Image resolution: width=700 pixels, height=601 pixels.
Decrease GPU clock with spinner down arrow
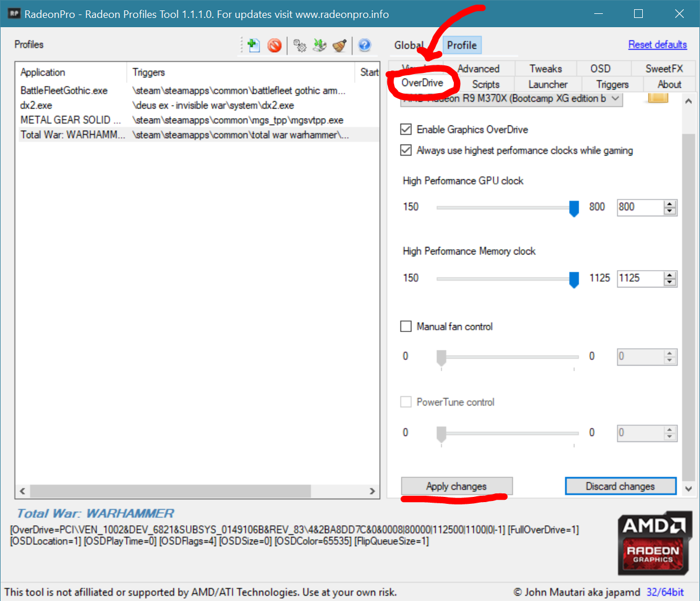[x=670, y=211]
